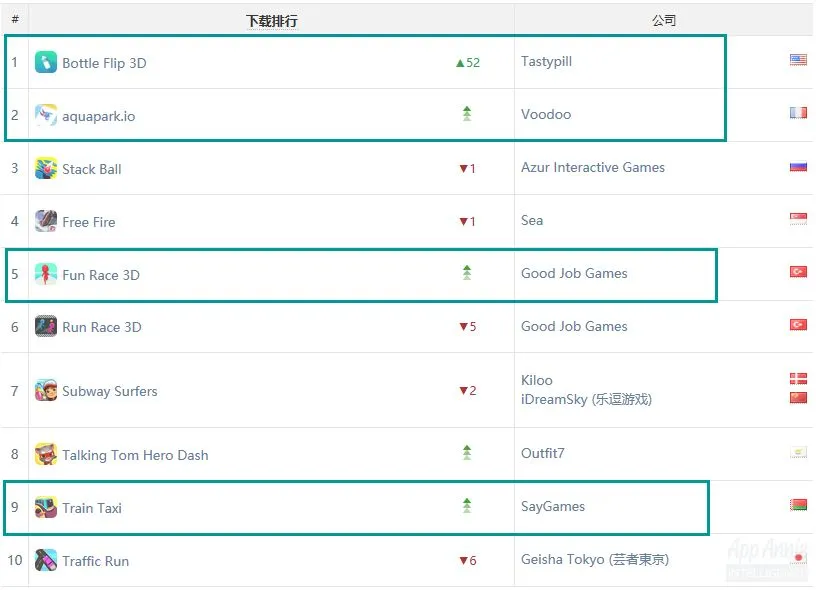The width and height of the screenshot is (816, 590).
Task: Select the Subway Surfers app icon
Action: coord(46,390)
